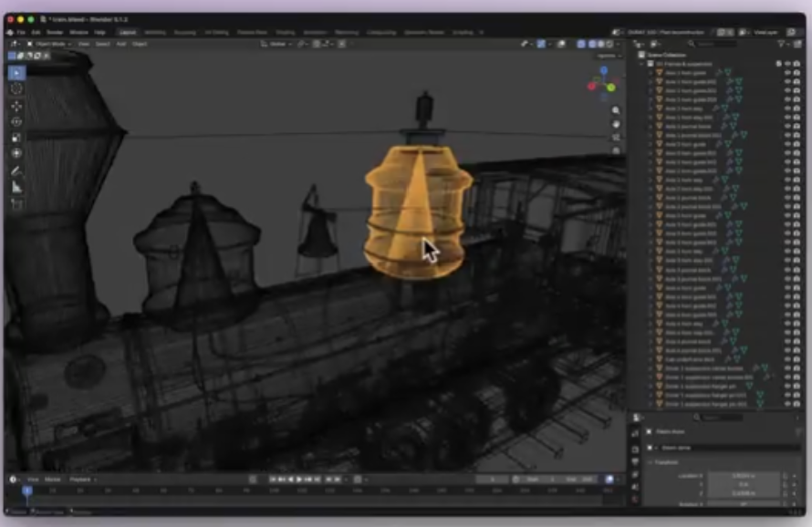Screen dimensions: 812x527
Task: Open the Render menu
Action: [x=55, y=32]
